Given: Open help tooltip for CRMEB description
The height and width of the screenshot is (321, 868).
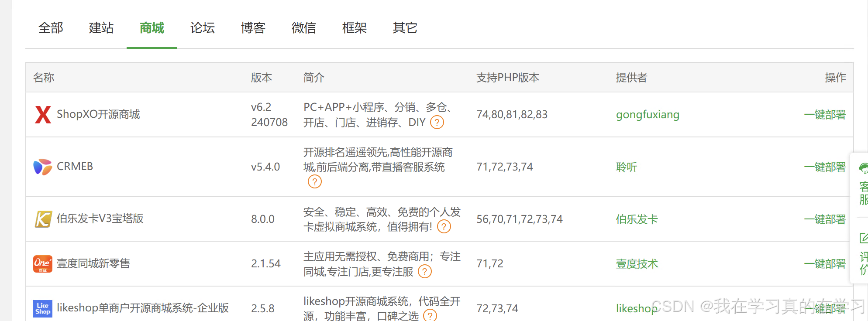Looking at the screenshot, I should 315,181.
